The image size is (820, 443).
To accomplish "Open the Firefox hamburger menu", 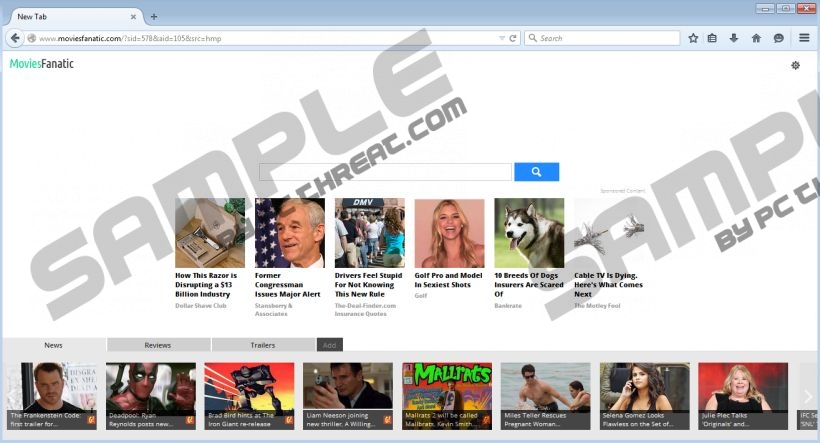I will (804, 38).
